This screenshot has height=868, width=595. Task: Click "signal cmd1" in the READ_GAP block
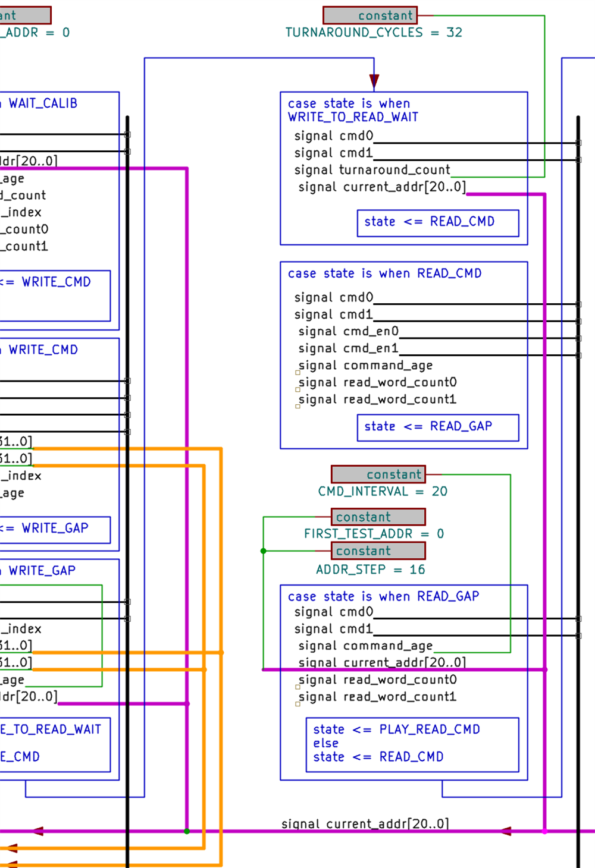pyautogui.click(x=334, y=629)
